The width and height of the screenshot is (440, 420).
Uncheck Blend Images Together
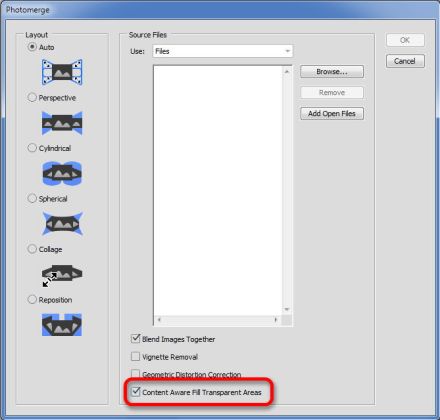coord(135,339)
